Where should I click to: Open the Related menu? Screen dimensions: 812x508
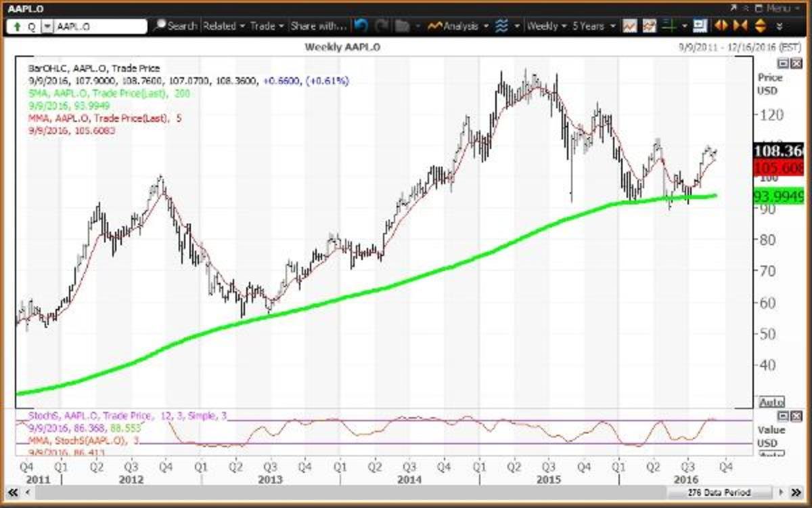pyautogui.click(x=223, y=26)
